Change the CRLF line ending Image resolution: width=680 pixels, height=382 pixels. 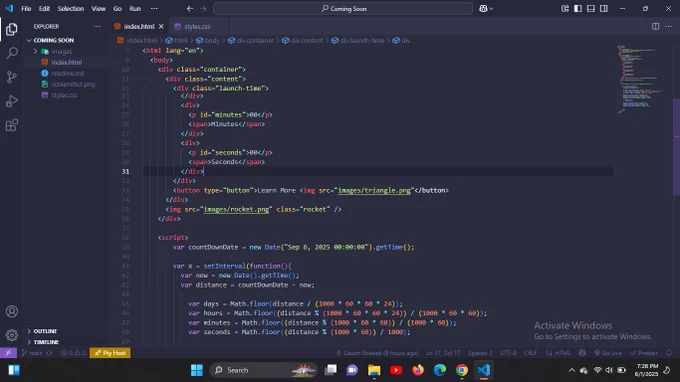click(x=530, y=353)
